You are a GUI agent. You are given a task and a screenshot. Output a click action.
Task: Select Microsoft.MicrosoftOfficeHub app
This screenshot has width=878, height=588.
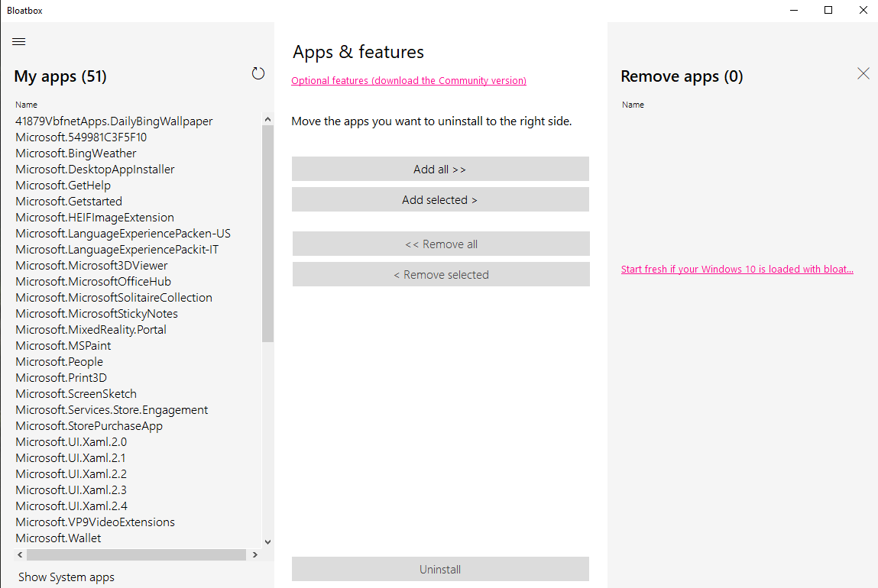tap(93, 282)
